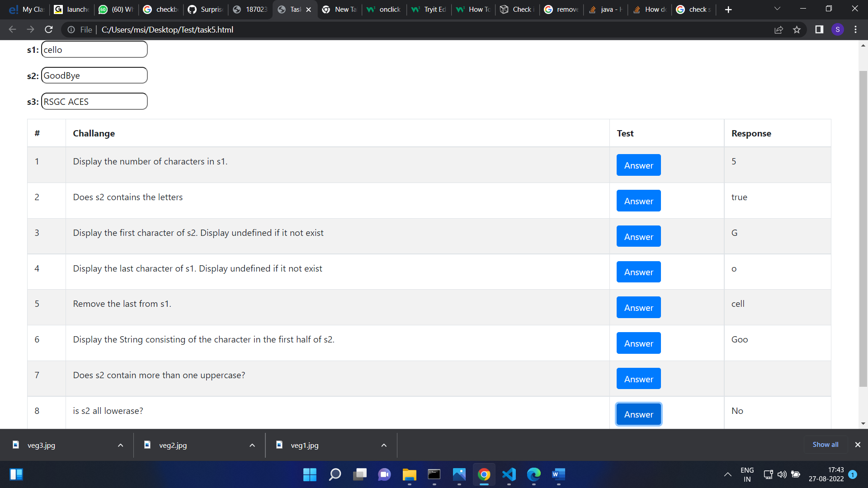Click Answer for challenge 3 first character
Screen dimensions: 868x488
click(x=638, y=237)
